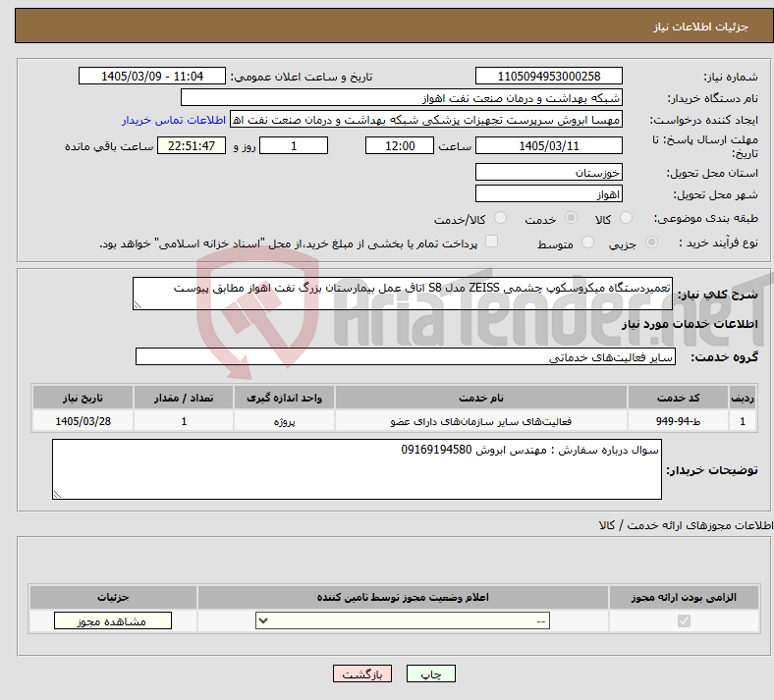774x700 pixels.
Task: Click the buyer notes text area
Action: pos(357,469)
